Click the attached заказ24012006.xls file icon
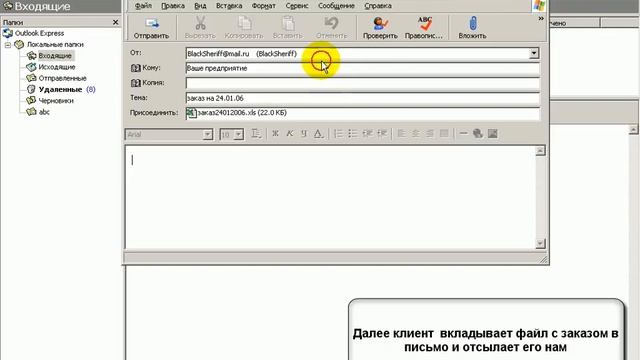Viewport: 640px width, 360px height. [x=191, y=113]
